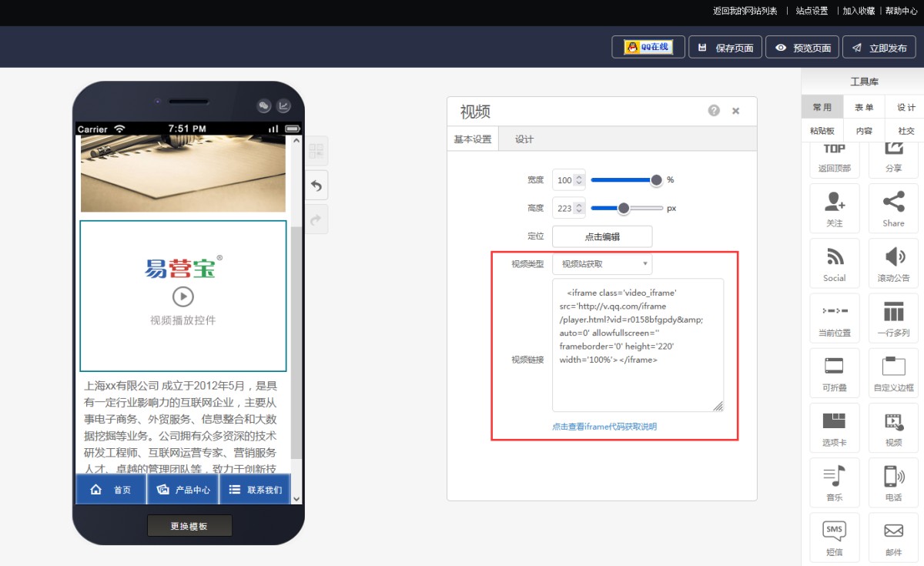Viewport: 924px width, 566px height.
Task: Tap 联系我们 in phone bottom nav
Action: (256, 490)
